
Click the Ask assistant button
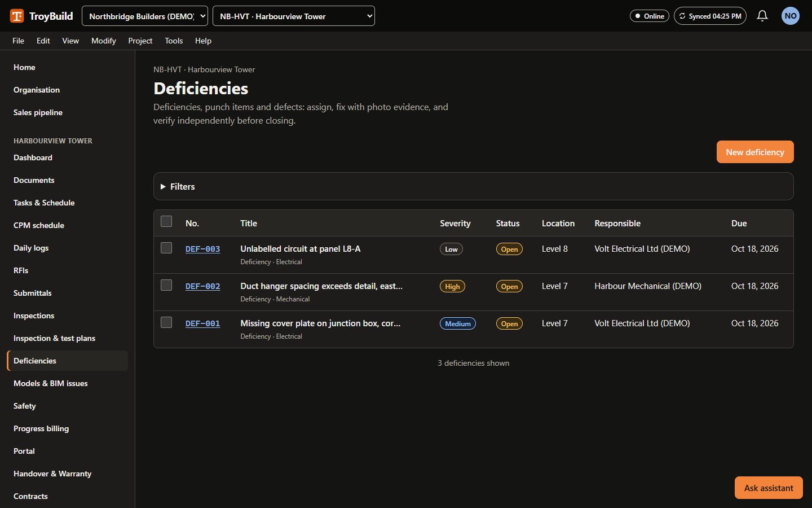[x=769, y=488]
